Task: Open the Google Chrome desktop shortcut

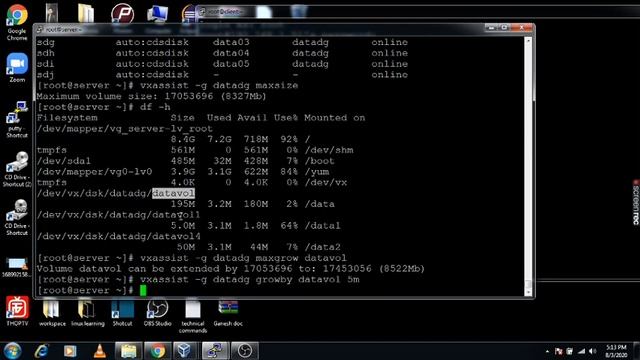Action: [17, 21]
